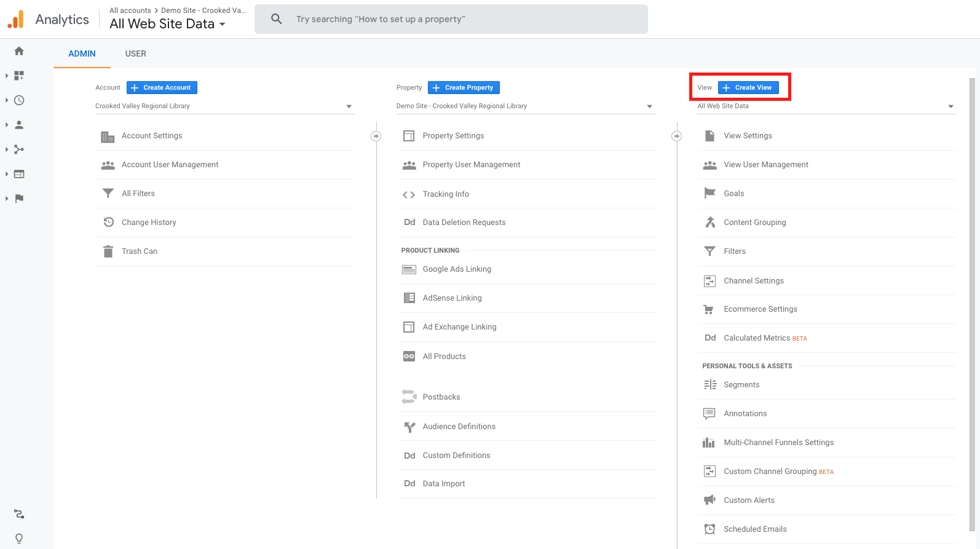The height and width of the screenshot is (549, 980).
Task: Switch to the USER tab
Action: pos(136,53)
